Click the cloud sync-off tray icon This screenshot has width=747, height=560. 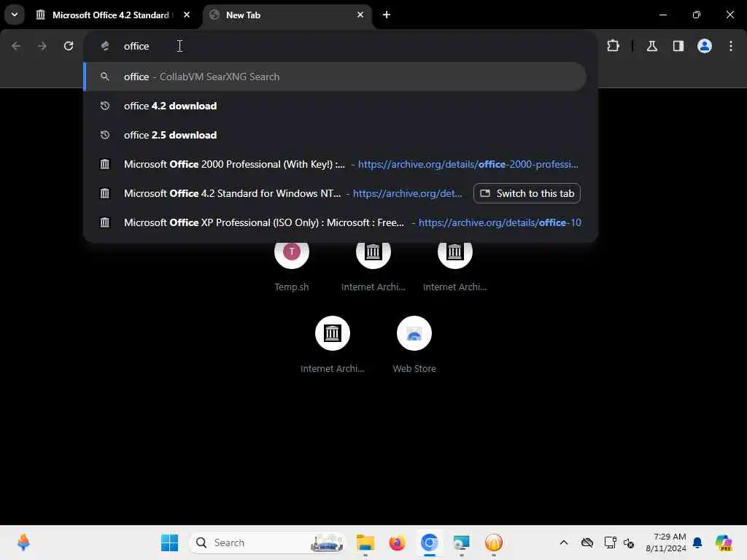point(587,542)
